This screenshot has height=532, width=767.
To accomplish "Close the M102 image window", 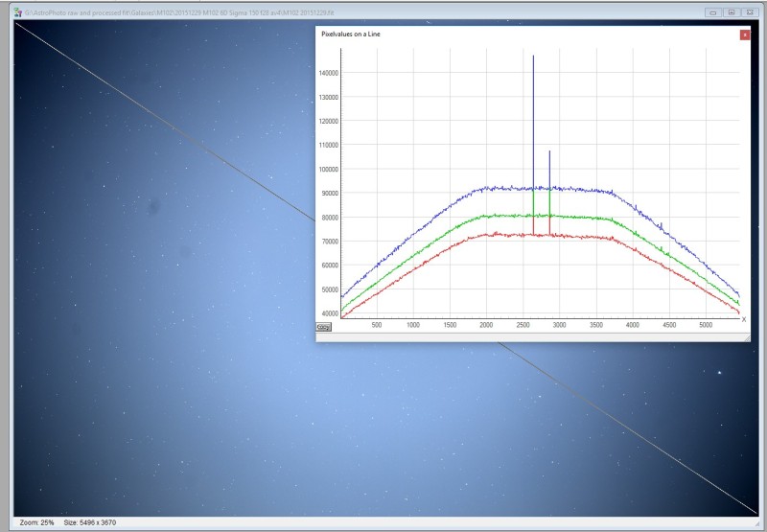I will [x=750, y=12].
